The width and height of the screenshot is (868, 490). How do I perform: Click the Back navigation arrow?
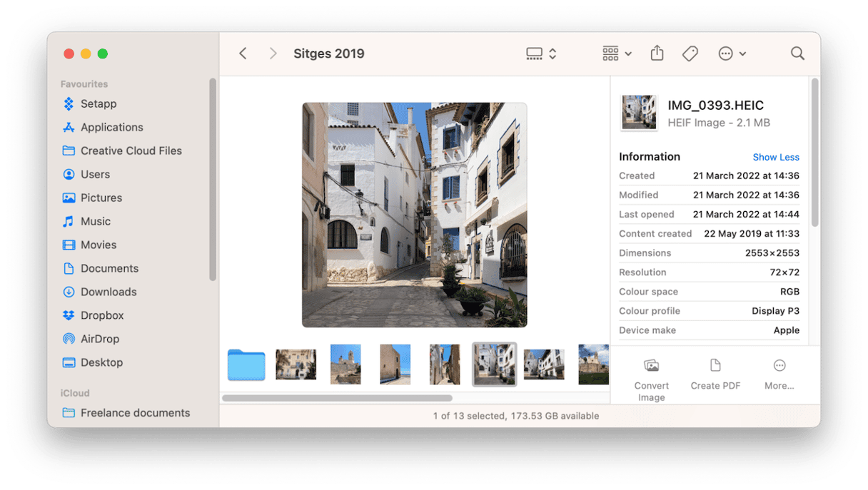click(x=243, y=53)
